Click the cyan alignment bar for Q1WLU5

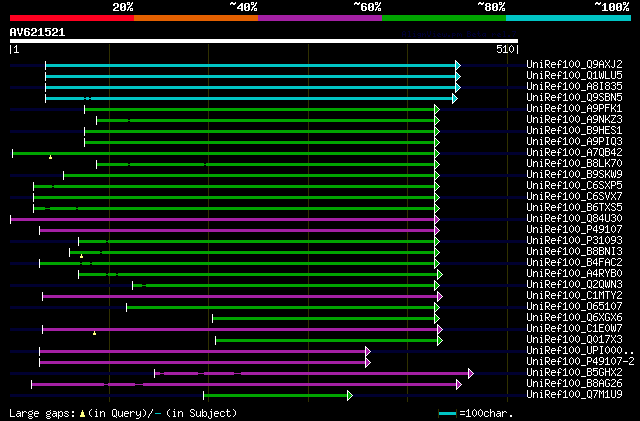(251, 76)
